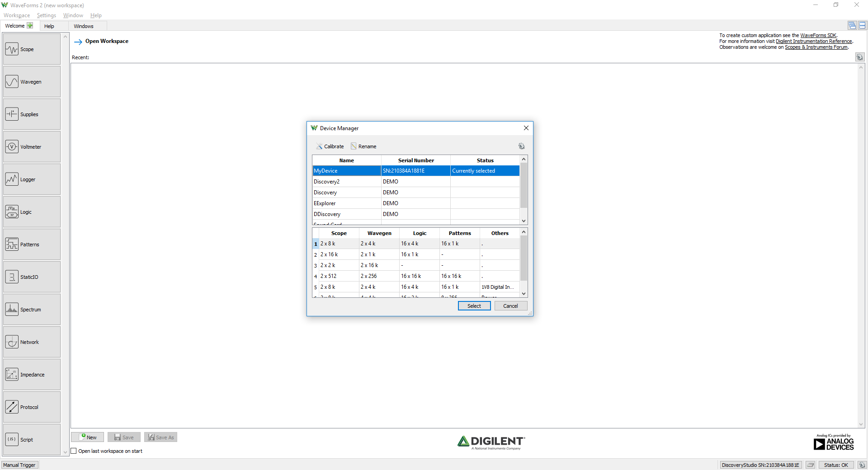Viewport: 868px width, 470px height.
Task: Open the Workspace menu
Action: click(x=17, y=15)
